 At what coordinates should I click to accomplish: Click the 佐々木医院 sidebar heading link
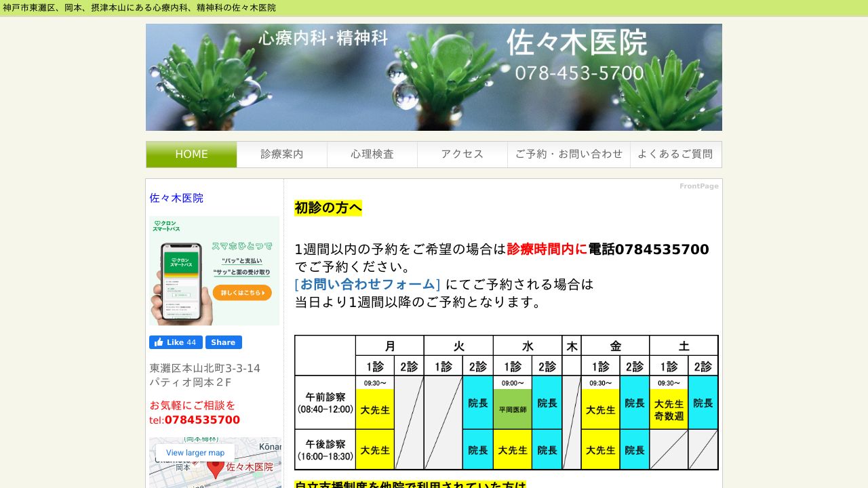[176, 198]
